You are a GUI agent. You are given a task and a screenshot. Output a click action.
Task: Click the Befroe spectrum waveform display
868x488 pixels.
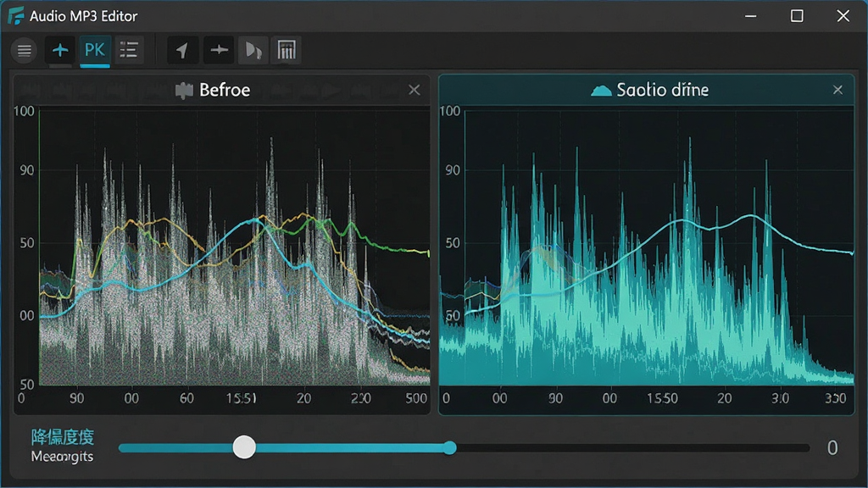(x=235, y=247)
